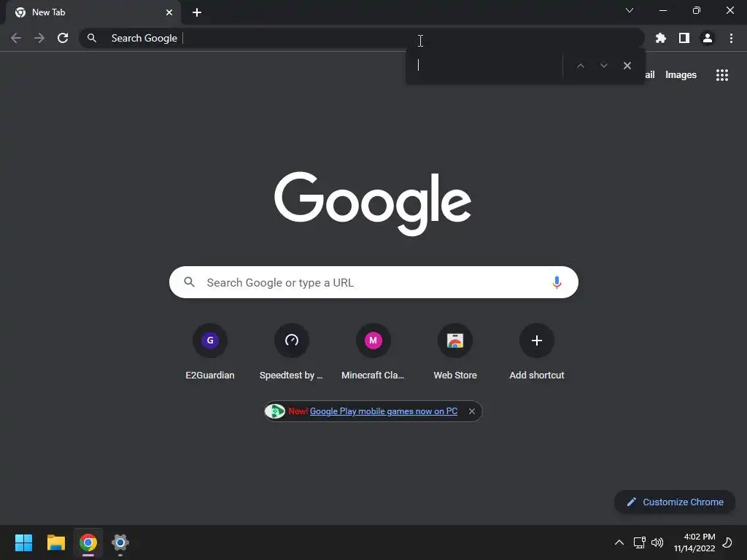Select the New Tab tab
This screenshot has width=747, height=560.
tap(93, 12)
